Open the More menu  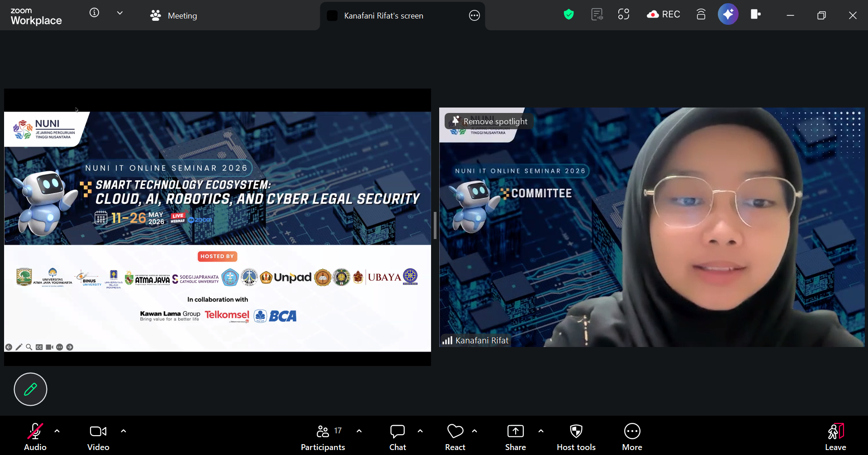(x=632, y=437)
